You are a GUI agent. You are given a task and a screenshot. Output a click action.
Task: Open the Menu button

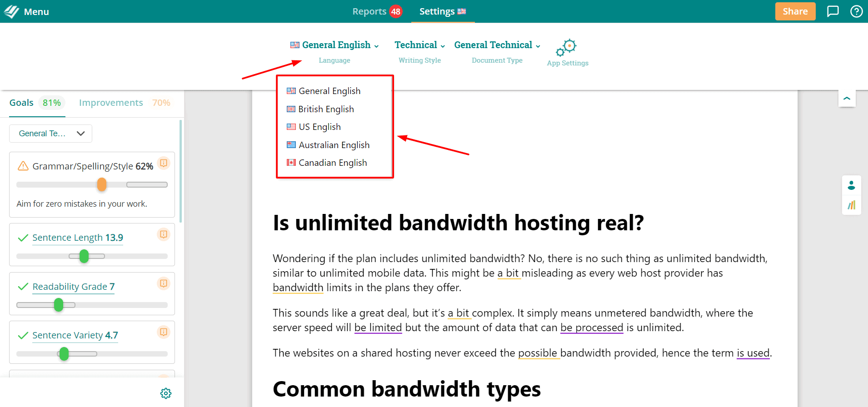(36, 12)
